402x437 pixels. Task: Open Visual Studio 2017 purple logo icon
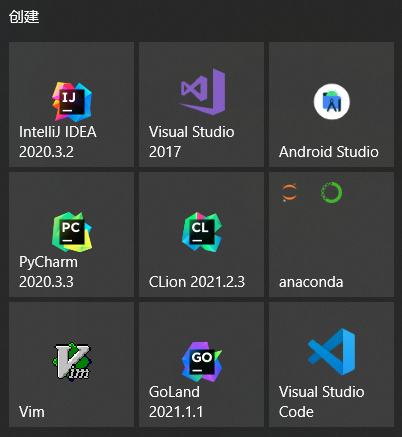pyautogui.click(x=202, y=92)
